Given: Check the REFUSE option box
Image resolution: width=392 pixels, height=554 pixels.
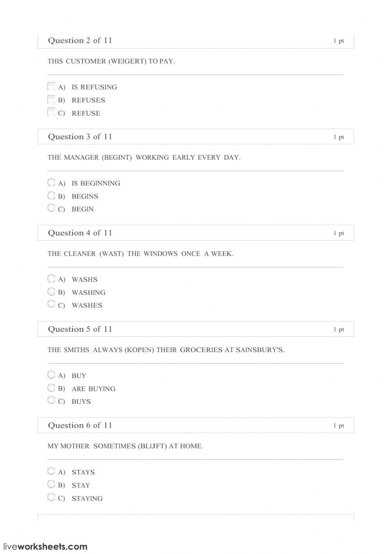Looking at the screenshot, I should click(51, 112).
